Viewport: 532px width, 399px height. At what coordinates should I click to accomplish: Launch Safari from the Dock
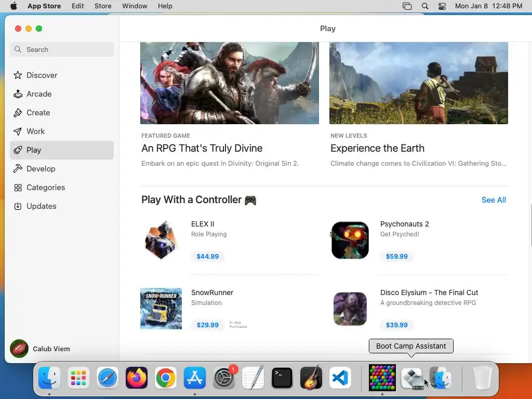pos(108,378)
